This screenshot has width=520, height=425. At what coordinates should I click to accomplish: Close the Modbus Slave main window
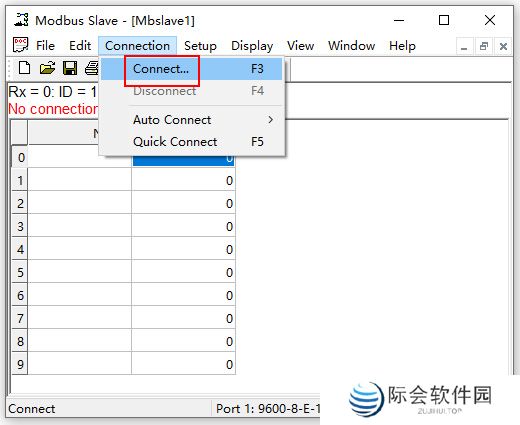[490, 20]
